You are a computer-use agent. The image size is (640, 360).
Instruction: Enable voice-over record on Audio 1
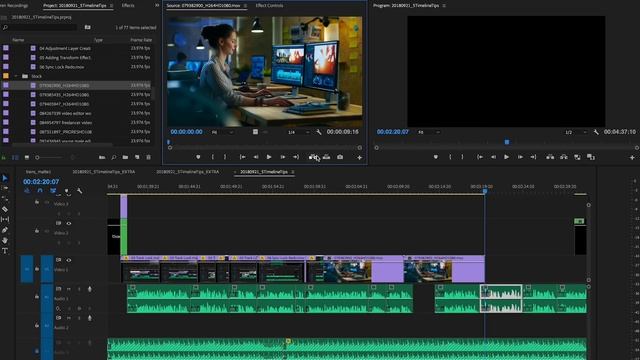click(x=90, y=289)
